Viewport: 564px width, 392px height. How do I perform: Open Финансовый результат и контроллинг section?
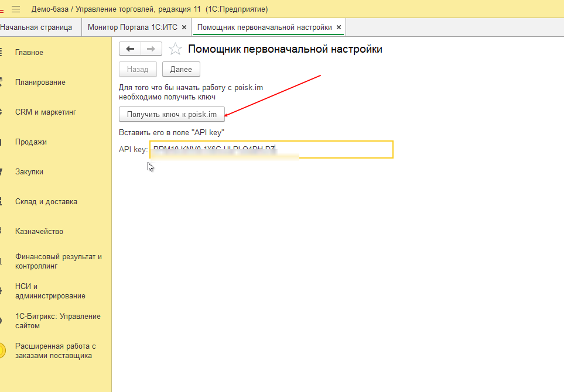click(58, 261)
